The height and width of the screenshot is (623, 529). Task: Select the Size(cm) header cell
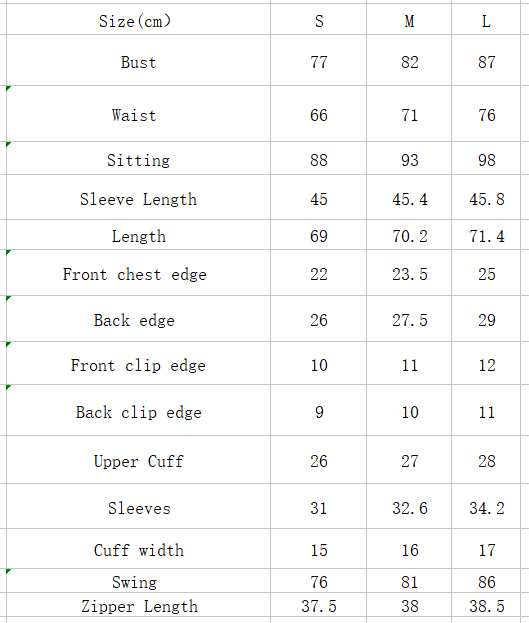point(138,19)
